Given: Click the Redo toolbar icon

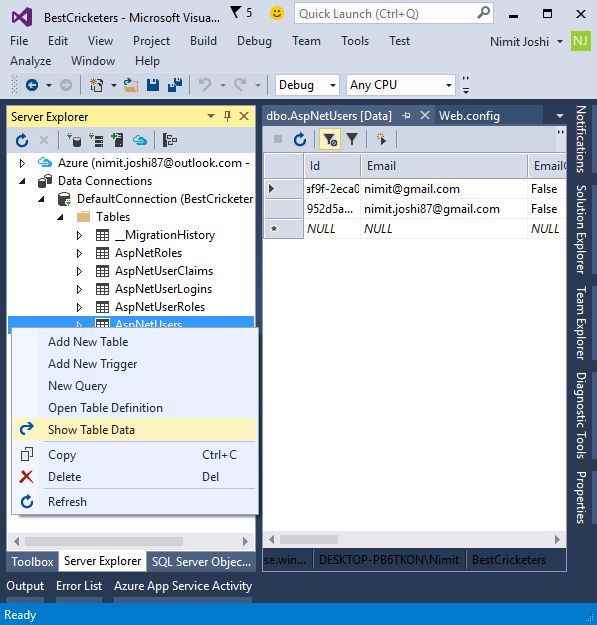Looking at the screenshot, I should point(240,85).
